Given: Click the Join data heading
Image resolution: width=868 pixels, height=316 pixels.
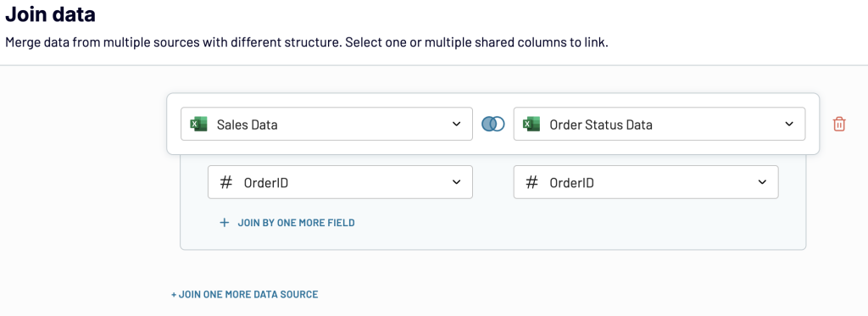Looking at the screenshot, I should pyautogui.click(x=50, y=14).
